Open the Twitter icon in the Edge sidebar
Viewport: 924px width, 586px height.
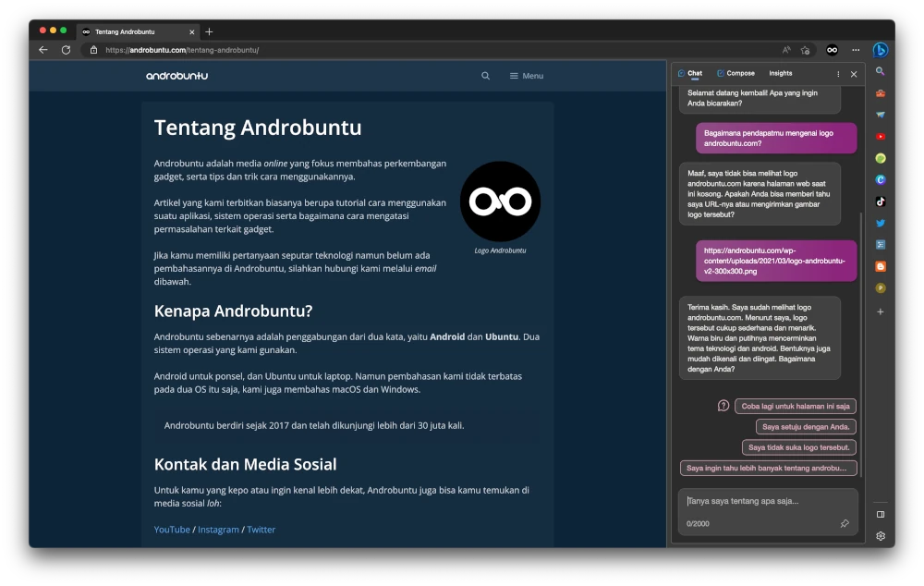pyautogui.click(x=881, y=223)
